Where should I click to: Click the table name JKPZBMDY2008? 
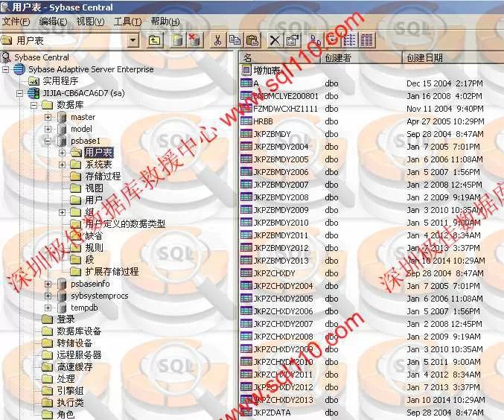[281, 197]
